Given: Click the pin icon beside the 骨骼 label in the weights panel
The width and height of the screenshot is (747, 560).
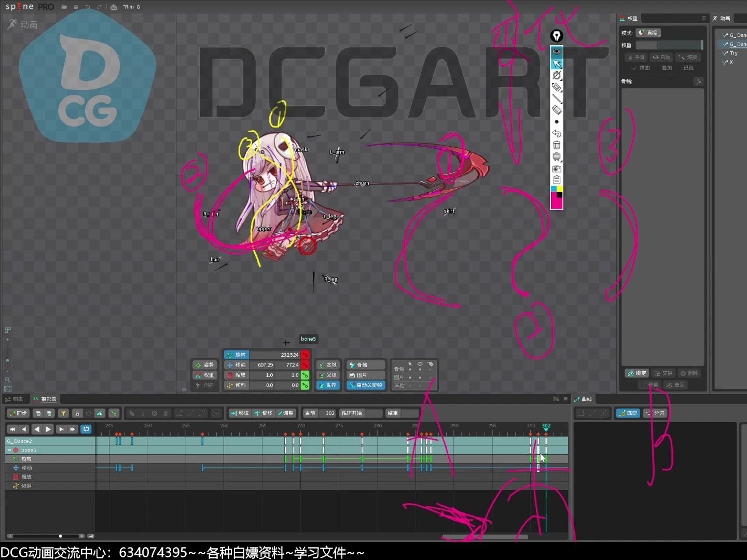Looking at the screenshot, I should pyautogui.click(x=698, y=81).
